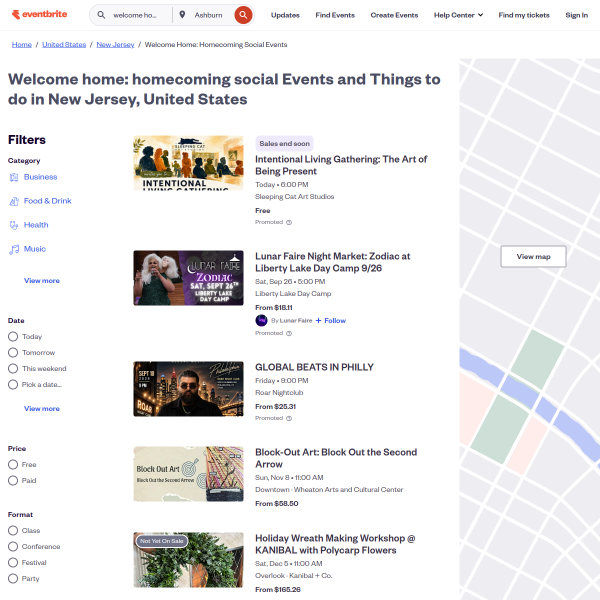Click the By Lunar Faire organizer name
The image size is (600, 600).
point(292,321)
